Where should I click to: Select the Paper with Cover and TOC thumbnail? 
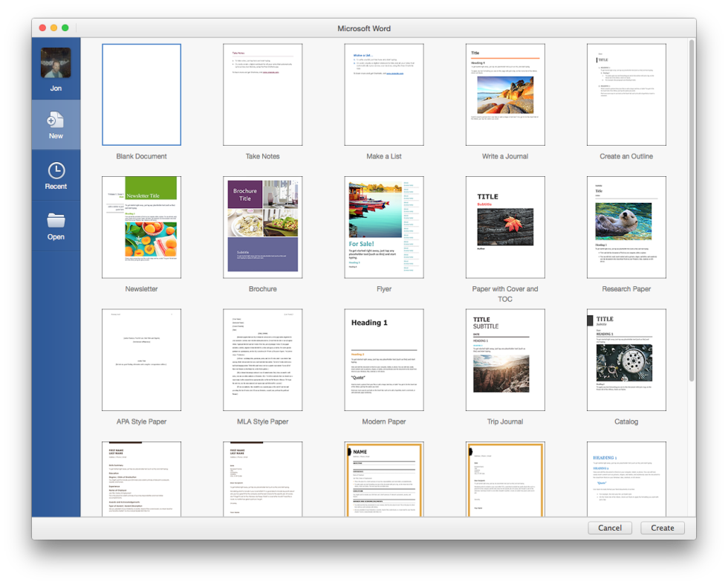[505, 227]
